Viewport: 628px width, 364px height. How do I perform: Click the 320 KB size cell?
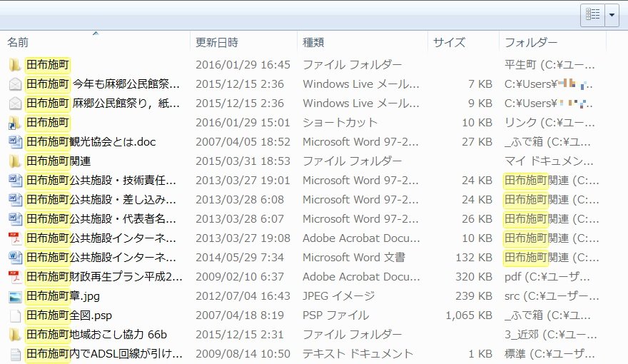(474, 276)
